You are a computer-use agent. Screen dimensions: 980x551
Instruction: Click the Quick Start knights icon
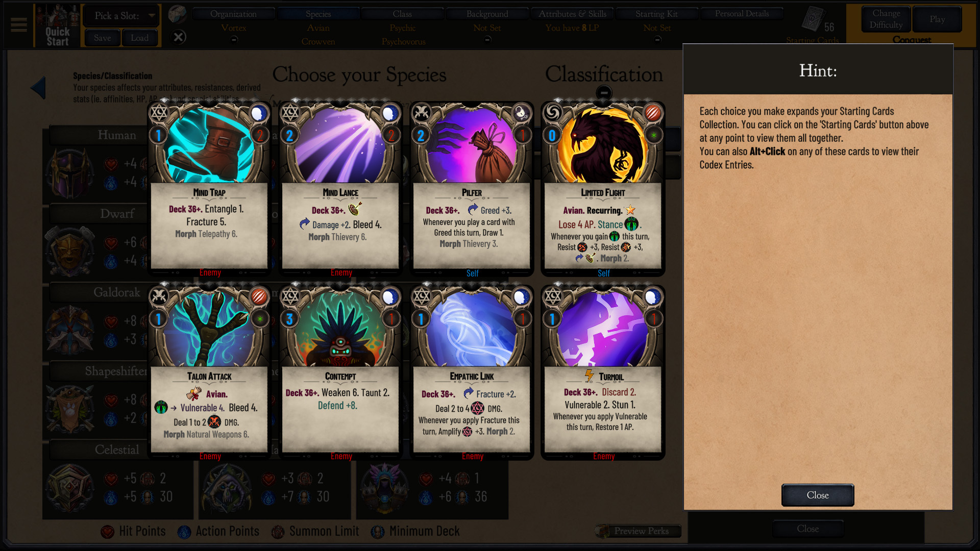point(57,26)
